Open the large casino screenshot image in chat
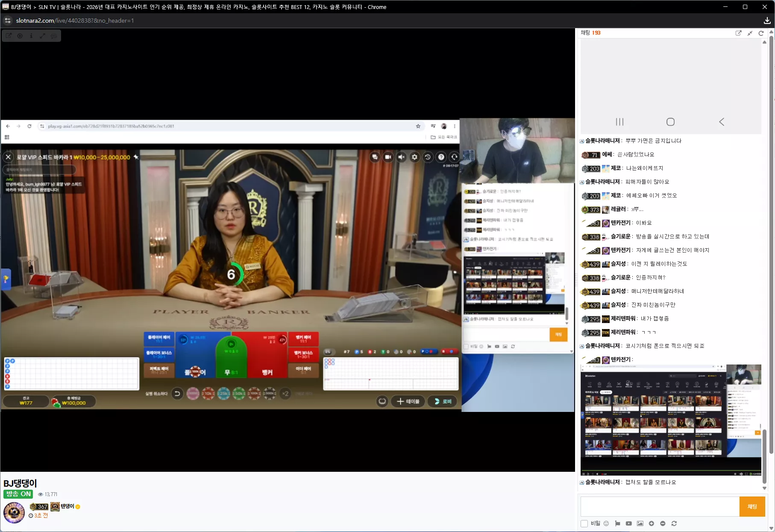 pos(671,420)
